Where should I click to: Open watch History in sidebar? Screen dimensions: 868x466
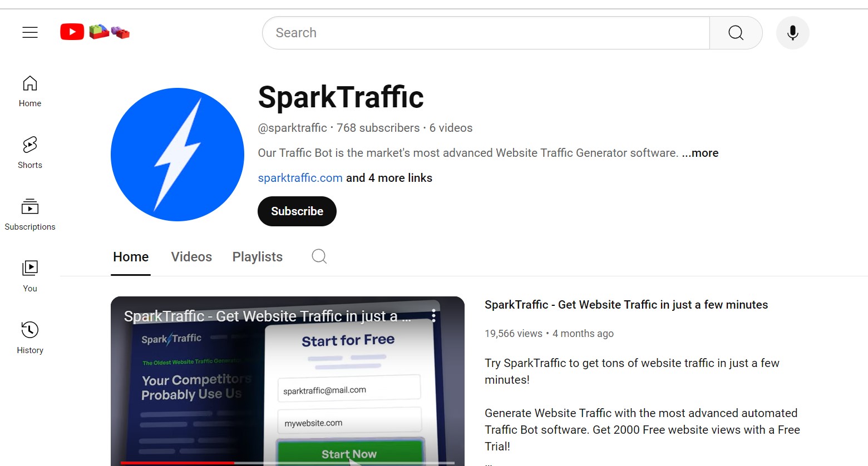click(30, 338)
